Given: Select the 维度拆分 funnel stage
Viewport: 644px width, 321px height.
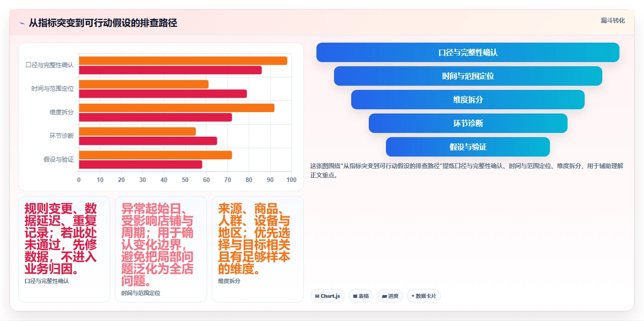Looking at the screenshot, I should pyautogui.click(x=468, y=100).
